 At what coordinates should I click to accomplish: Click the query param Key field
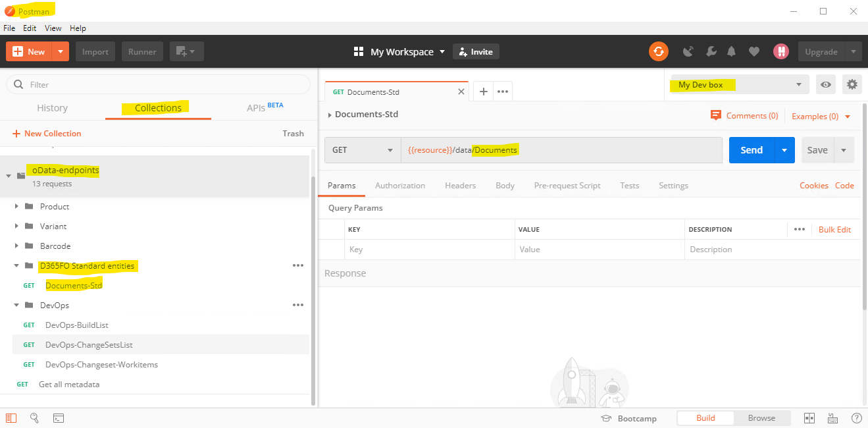pos(429,250)
